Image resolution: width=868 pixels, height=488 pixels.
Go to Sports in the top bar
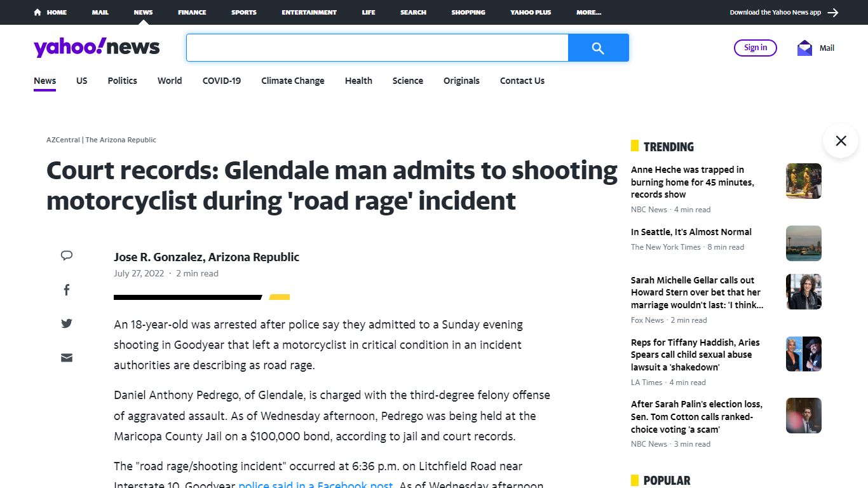(x=244, y=12)
